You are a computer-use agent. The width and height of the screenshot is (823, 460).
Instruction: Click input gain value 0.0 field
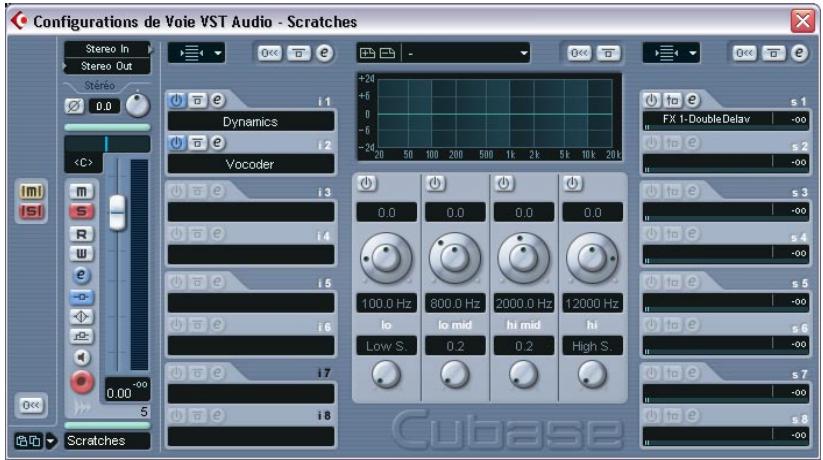tap(104, 107)
